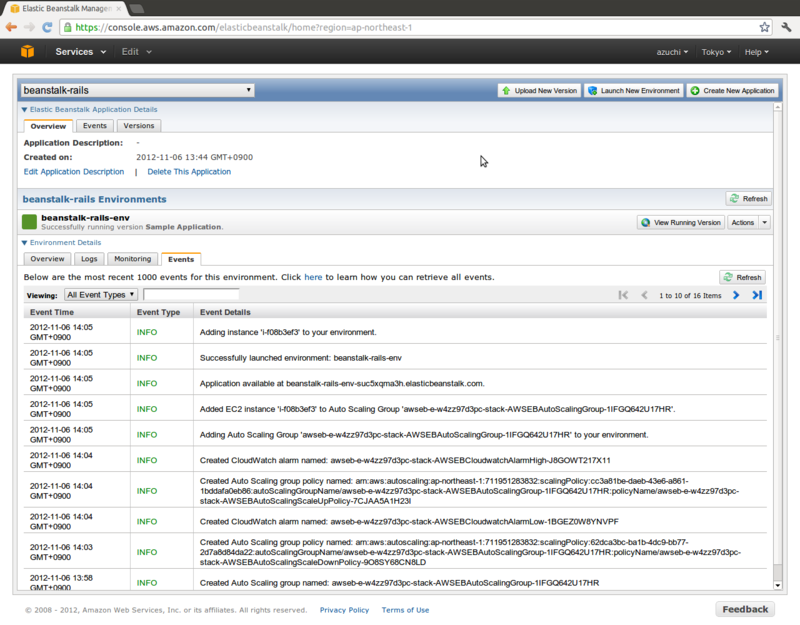Screen dimensions: 800x625
Task: Click the scrollbar up arrow
Action: [x=778, y=107]
